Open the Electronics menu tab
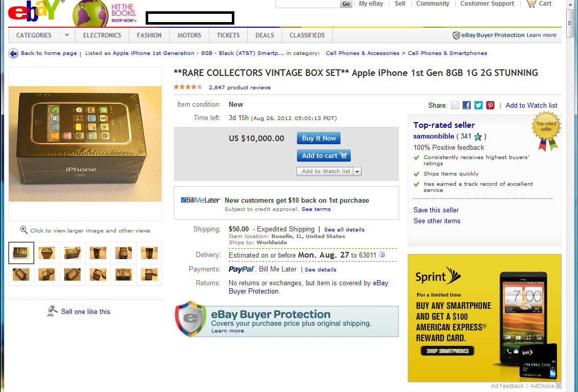578x392 pixels. click(102, 35)
